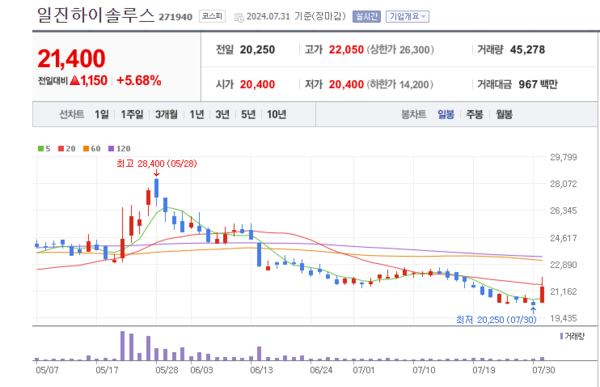This screenshot has height=387, width=600.
Task: Click the red up-triangle 1,150 change
Action: [89, 80]
